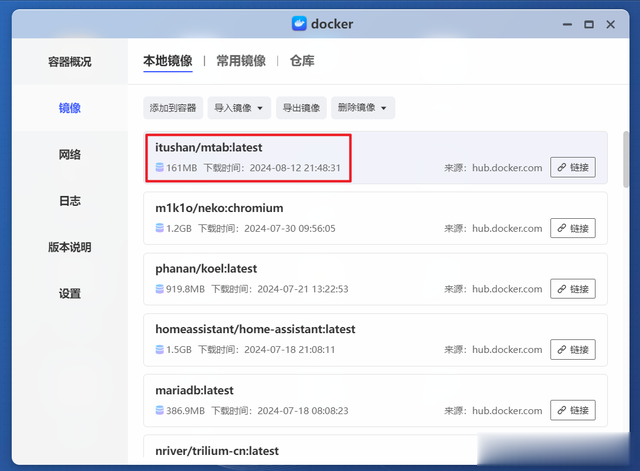Click hub.docker.com source in mariadb row
The width and height of the screenshot is (640, 471).
click(x=507, y=411)
